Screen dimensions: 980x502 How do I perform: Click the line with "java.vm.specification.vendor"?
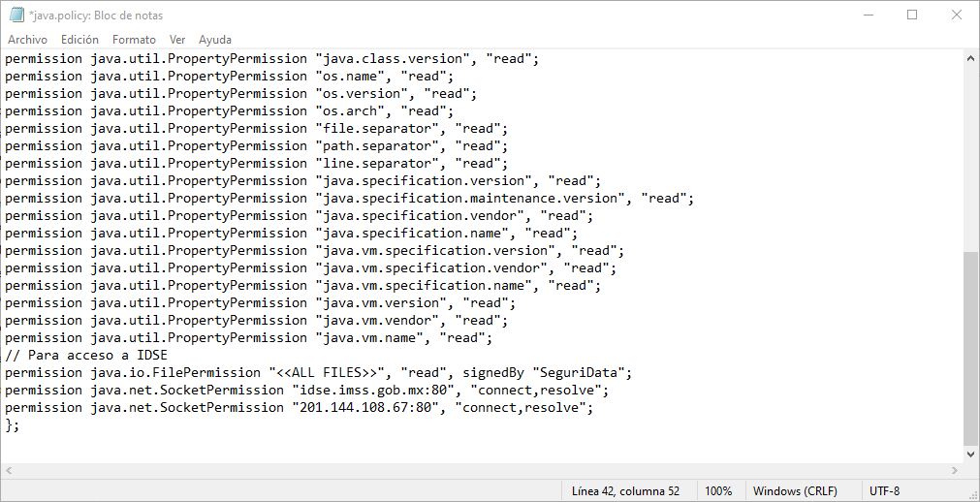coord(310,268)
